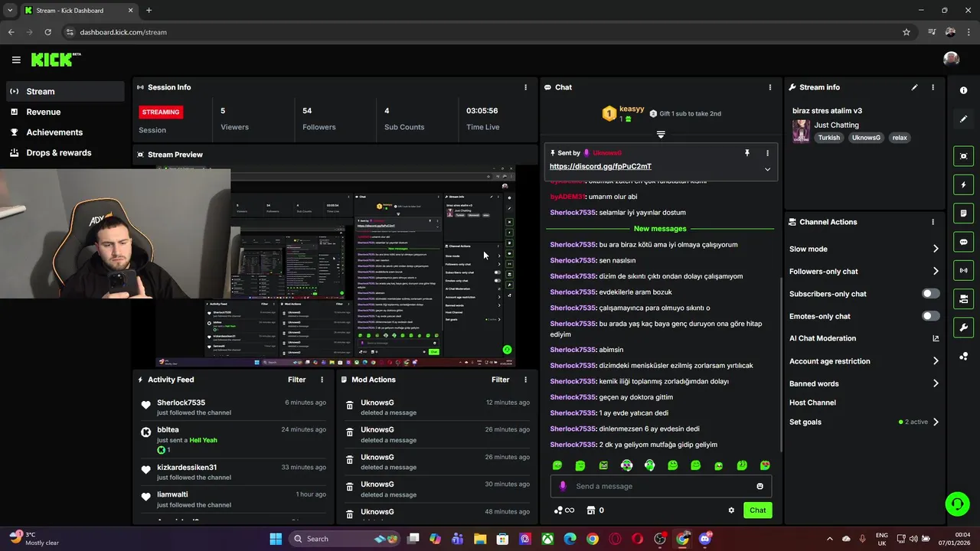Click the relax stream tag

(900, 138)
